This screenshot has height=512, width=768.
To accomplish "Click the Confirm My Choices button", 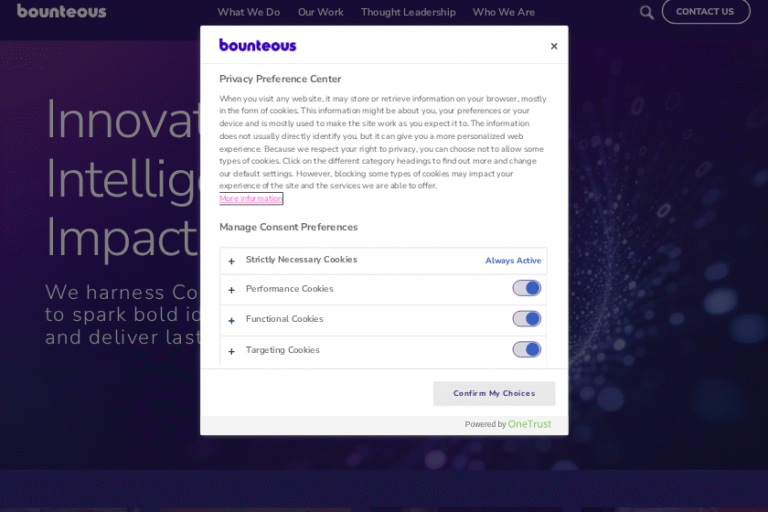I will (494, 393).
